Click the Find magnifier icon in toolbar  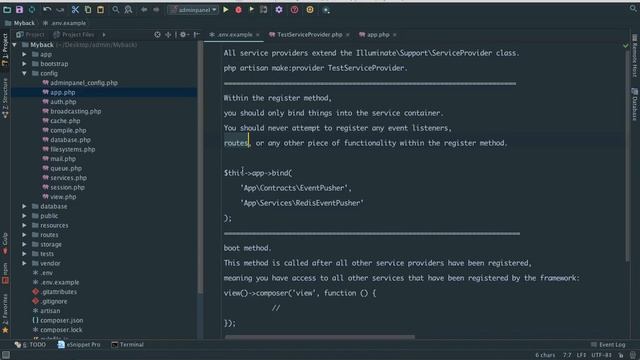click(116, 10)
